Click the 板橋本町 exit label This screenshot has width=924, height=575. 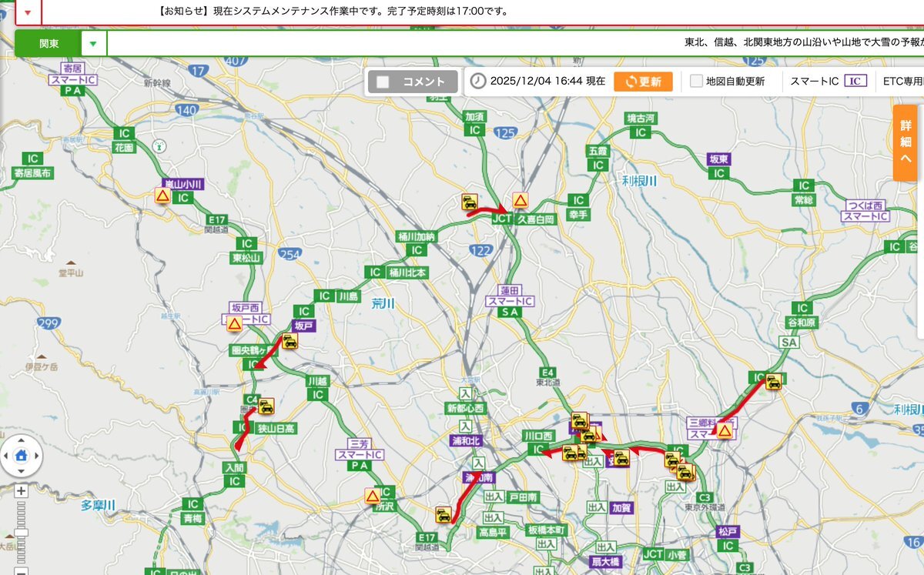point(547,531)
